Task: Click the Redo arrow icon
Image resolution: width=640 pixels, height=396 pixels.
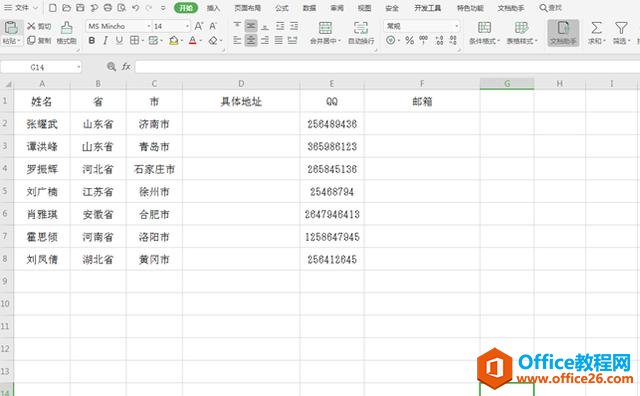Action: click(149, 8)
